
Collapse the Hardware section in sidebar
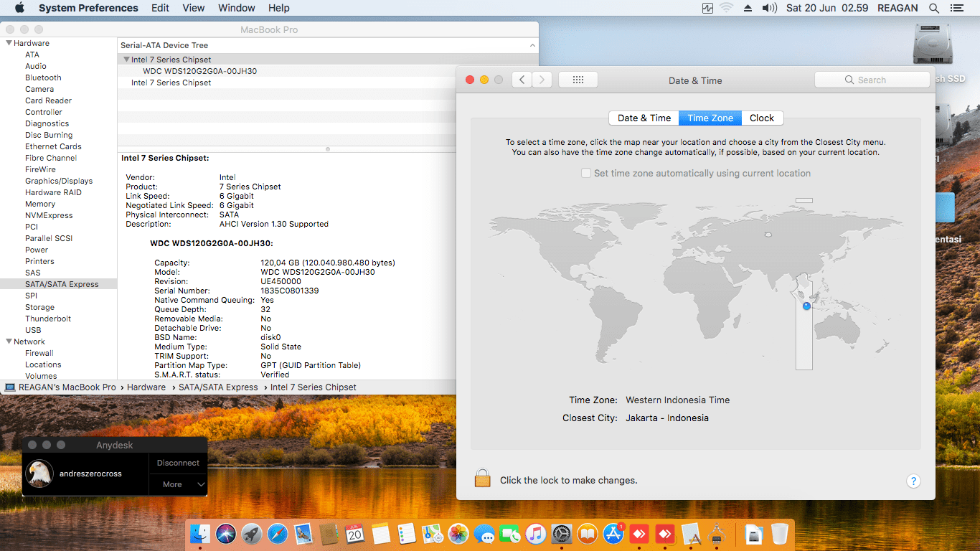point(9,43)
